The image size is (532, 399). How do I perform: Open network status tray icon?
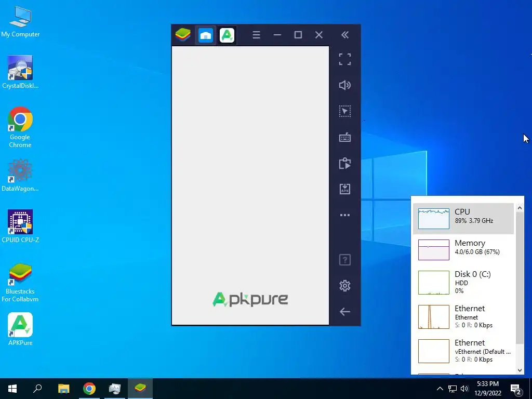(x=453, y=389)
